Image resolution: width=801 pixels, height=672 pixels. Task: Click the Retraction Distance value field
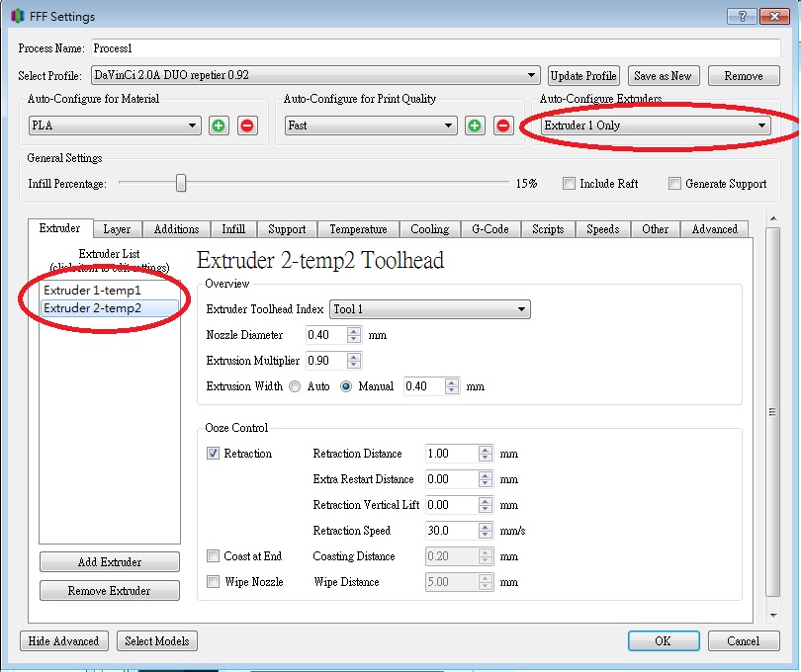tap(453, 454)
